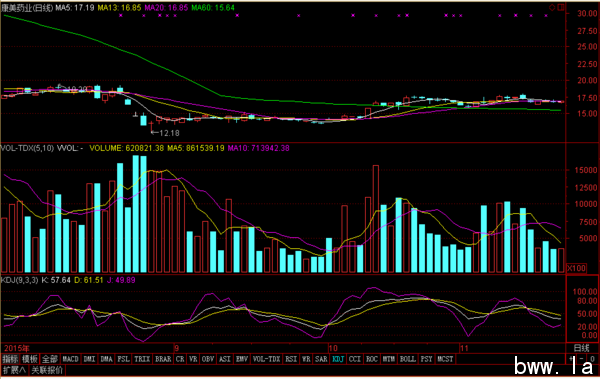Click the MA5: 17.19 label

point(75,8)
